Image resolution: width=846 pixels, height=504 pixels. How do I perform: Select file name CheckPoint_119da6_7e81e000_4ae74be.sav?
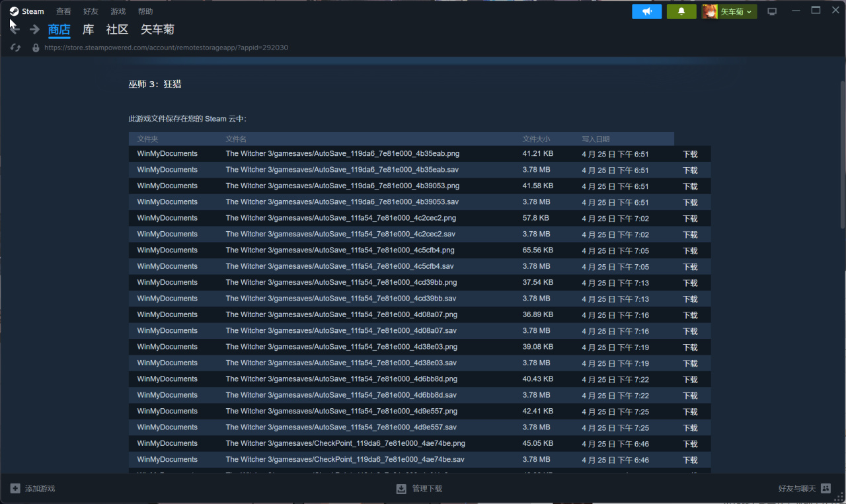345,459
